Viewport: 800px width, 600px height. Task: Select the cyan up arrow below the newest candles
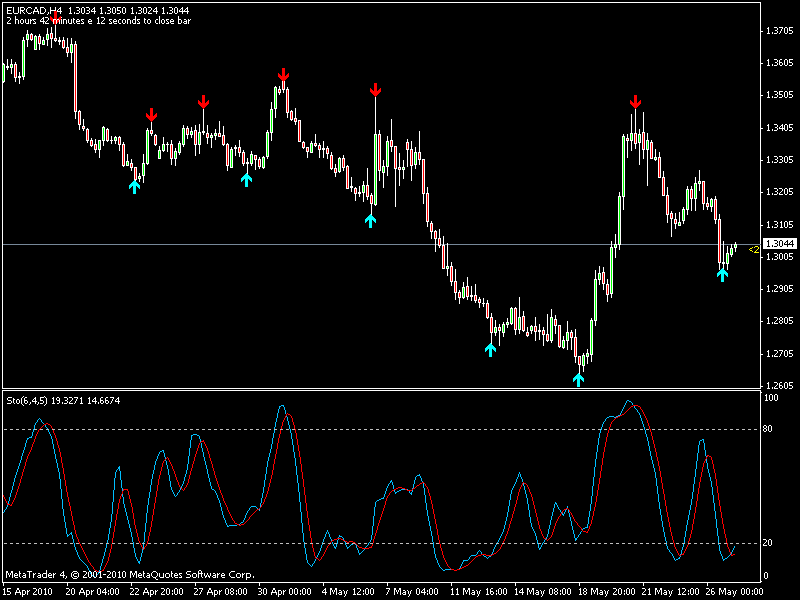point(722,275)
